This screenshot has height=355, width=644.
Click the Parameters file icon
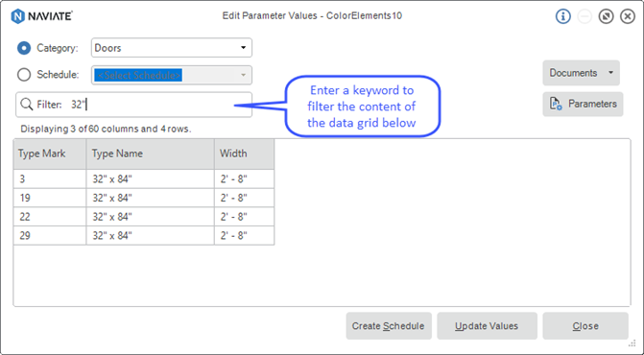(556, 104)
